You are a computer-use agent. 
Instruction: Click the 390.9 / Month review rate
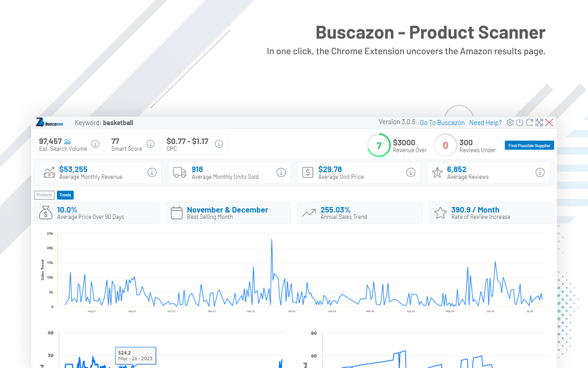click(x=475, y=210)
